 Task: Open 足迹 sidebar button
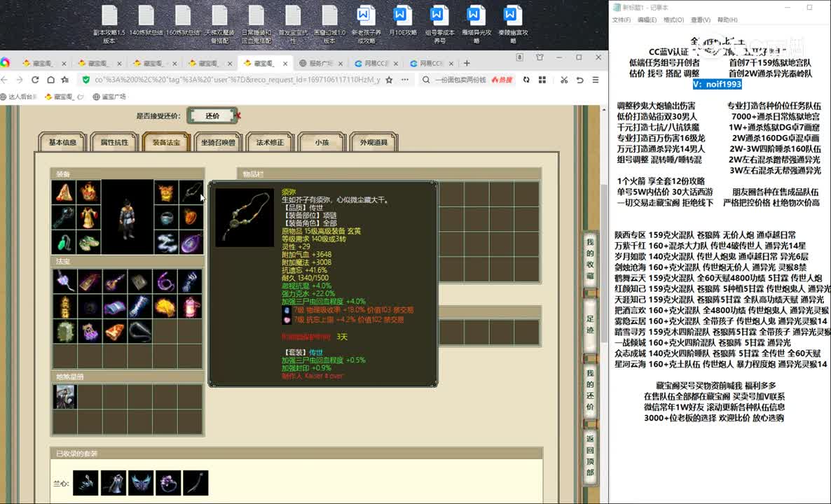point(590,325)
